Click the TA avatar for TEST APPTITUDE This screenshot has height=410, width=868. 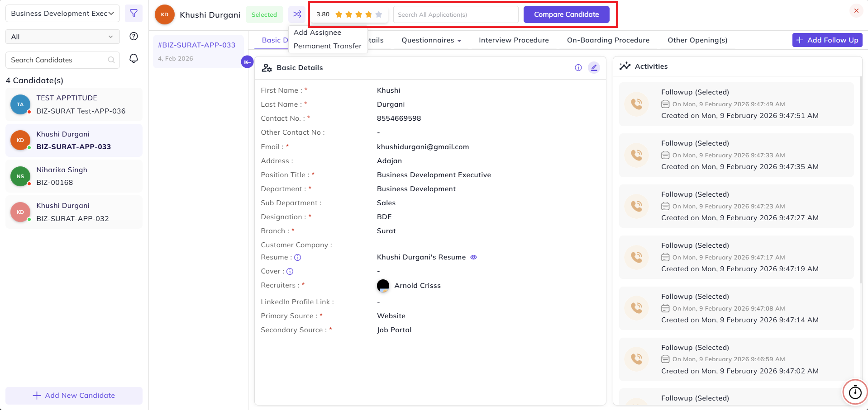tap(20, 104)
